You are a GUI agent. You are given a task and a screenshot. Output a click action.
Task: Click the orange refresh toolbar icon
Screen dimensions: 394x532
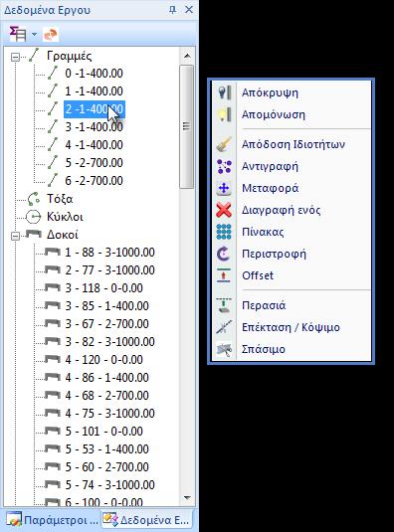[51, 34]
